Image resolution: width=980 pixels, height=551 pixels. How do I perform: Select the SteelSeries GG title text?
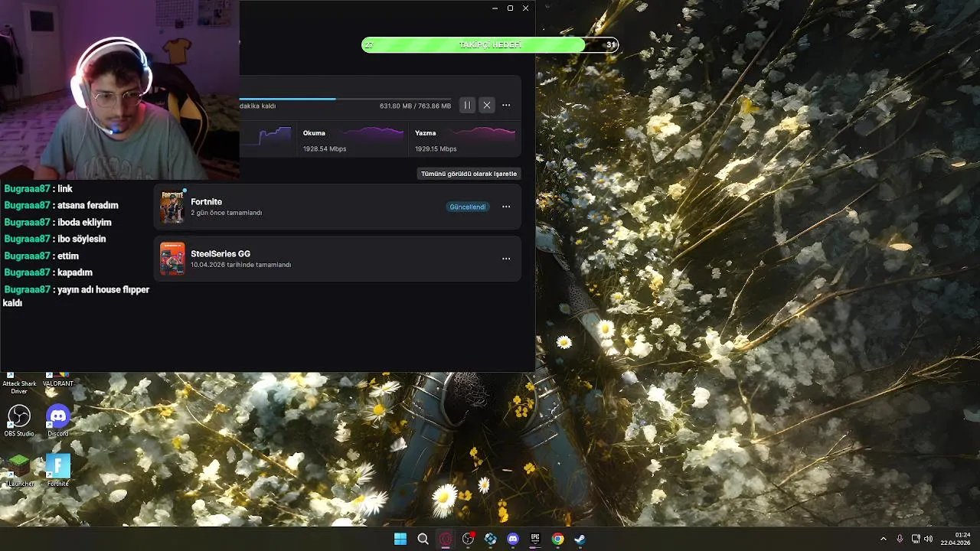pos(220,253)
